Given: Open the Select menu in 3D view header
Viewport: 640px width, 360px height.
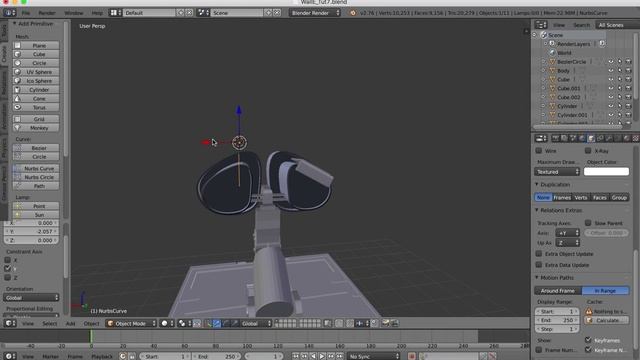Looking at the screenshot, I should [x=50, y=323].
